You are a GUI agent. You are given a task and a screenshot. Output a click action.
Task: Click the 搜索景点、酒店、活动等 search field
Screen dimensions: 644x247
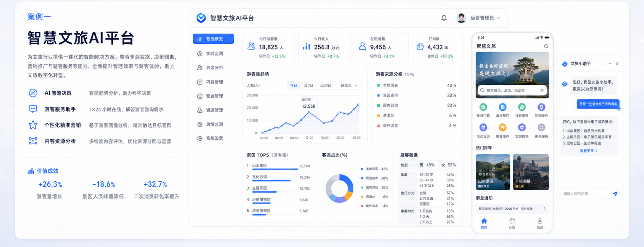(x=512, y=90)
